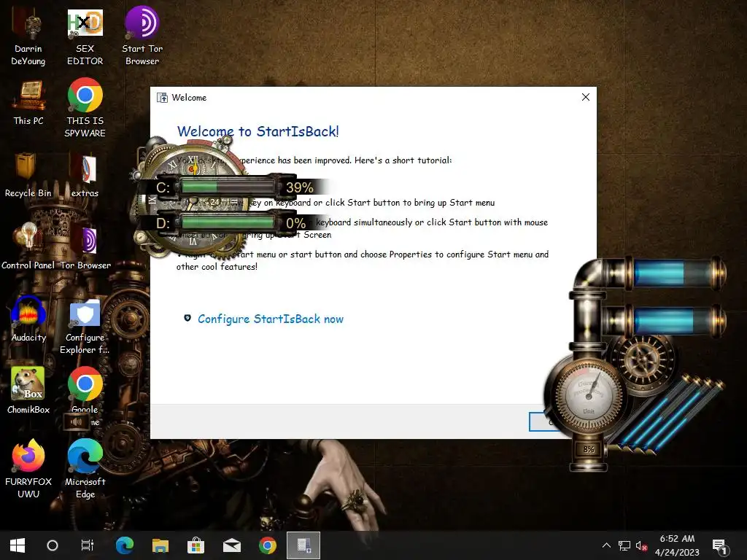Select the extras folder icon
This screenshot has width=747, height=560.
[x=85, y=175]
